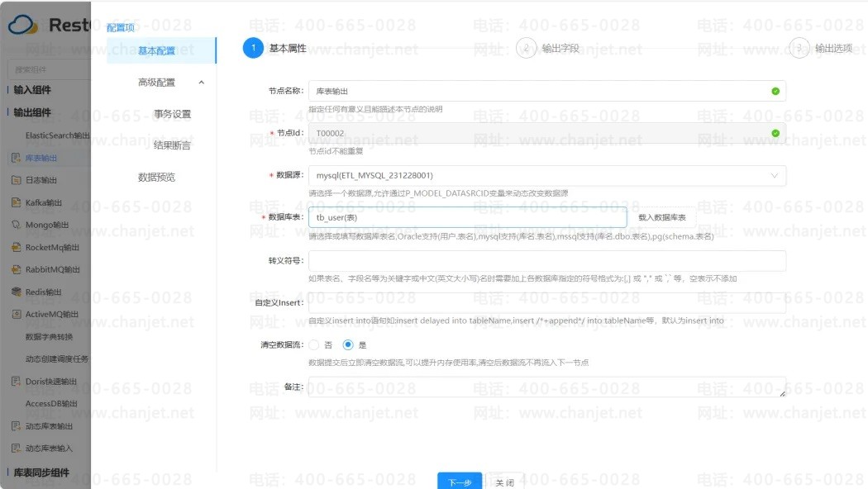
Task: Click the 配置项 header text
Action: pyautogui.click(x=120, y=27)
